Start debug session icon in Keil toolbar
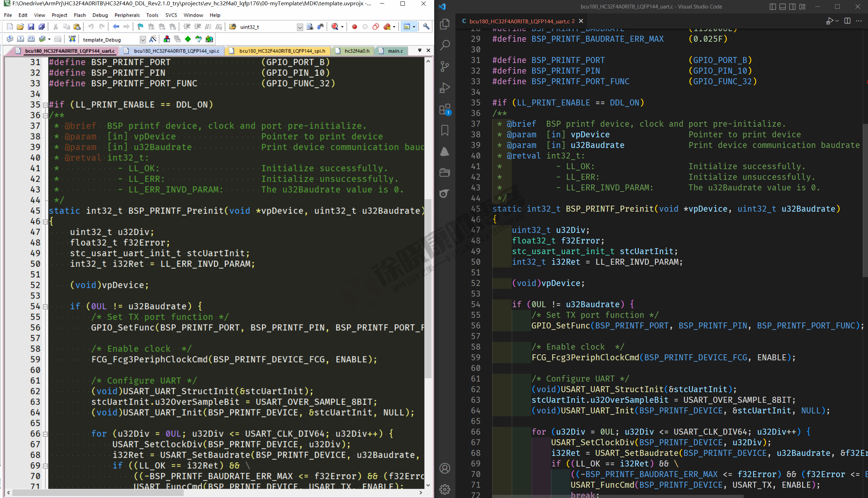Screen dimensions: 868x498 coord(335,27)
